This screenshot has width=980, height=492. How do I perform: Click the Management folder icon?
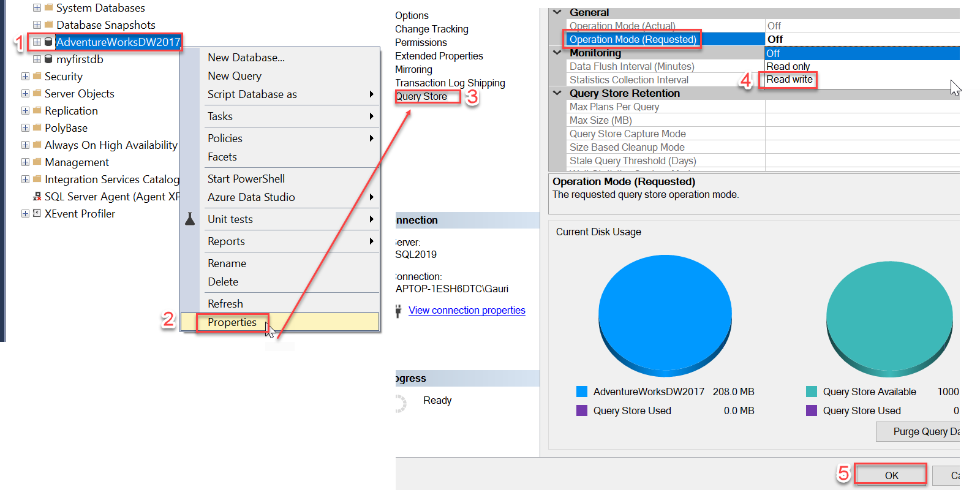pyautogui.click(x=37, y=162)
